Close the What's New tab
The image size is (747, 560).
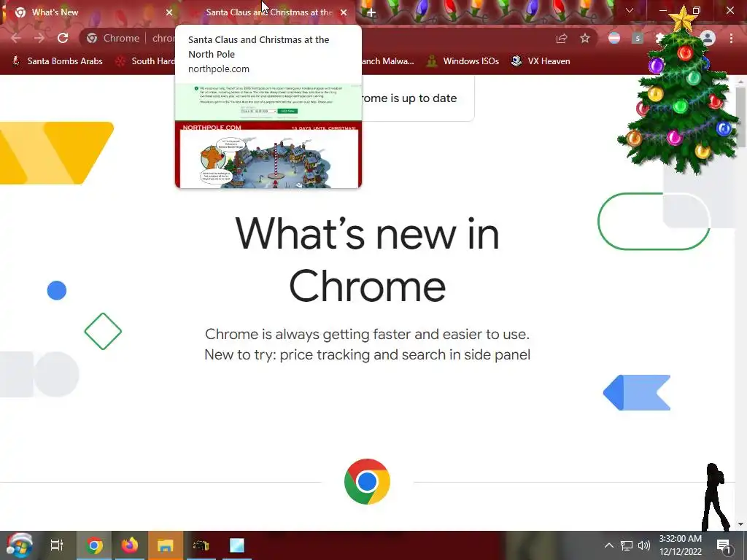[x=169, y=12]
